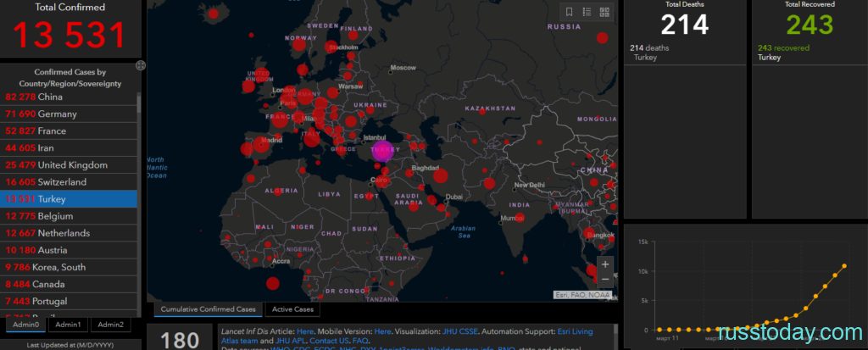Zoom in with the map plus button
The height and width of the screenshot is (350, 868).
pyautogui.click(x=605, y=264)
